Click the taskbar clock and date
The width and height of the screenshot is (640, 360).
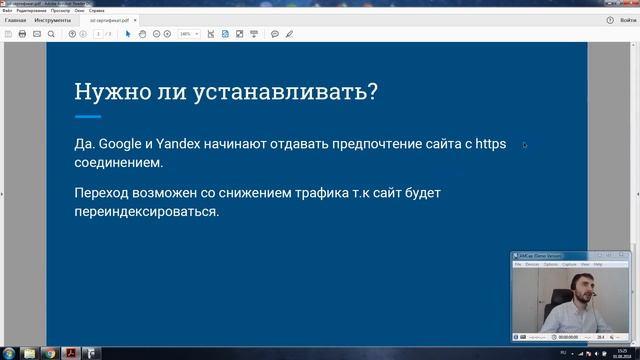tap(622, 353)
